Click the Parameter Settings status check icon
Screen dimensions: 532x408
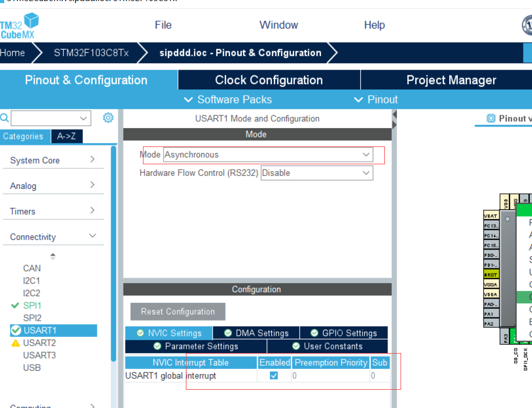[157, 346]
